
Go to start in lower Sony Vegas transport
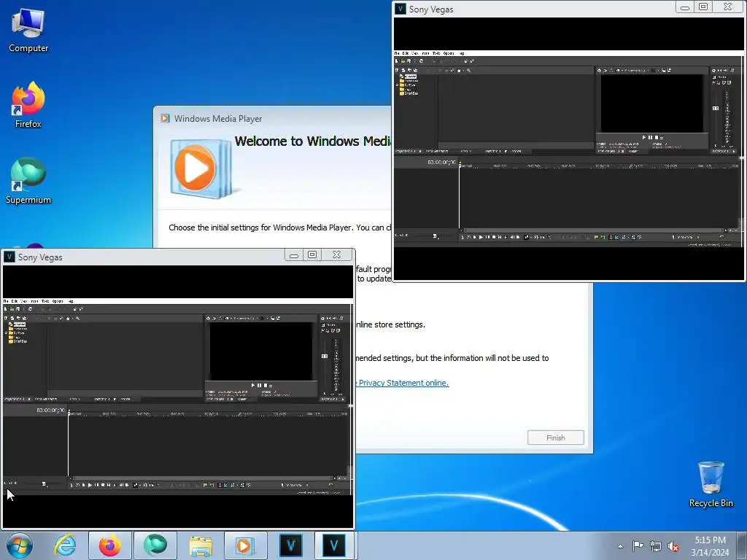tap(109, 485)
